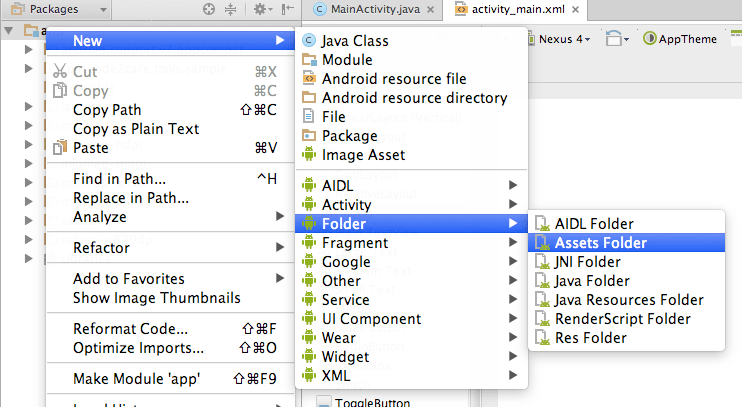Viewport: 742px width, 407px height.
Task: Open the Packages view dropdown
Action: (59, 9)
